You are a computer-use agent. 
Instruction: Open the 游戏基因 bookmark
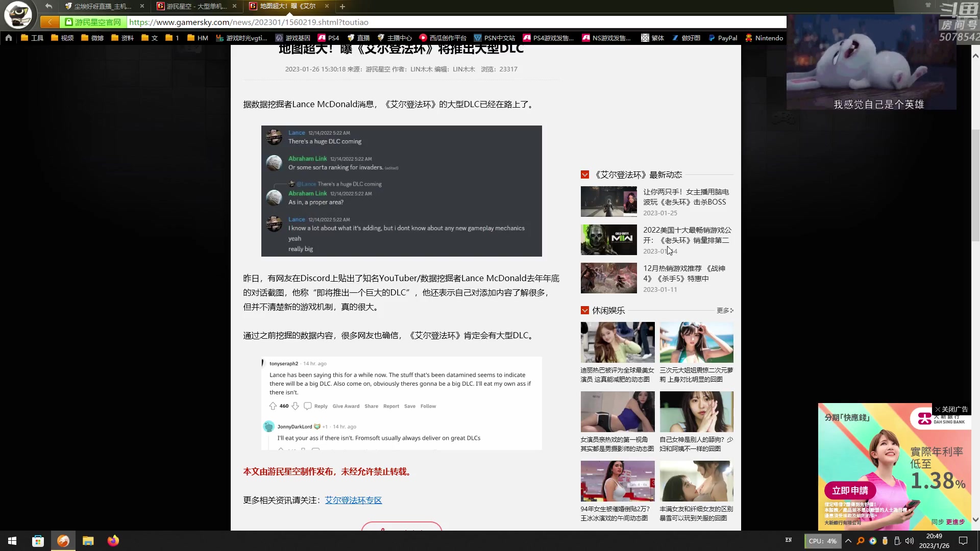point(292,38)
